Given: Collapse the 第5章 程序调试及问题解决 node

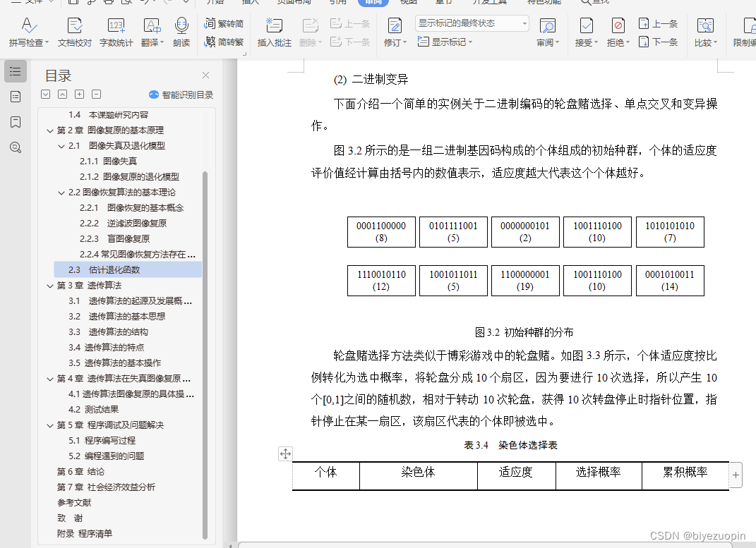Looking at the screenshot, I should pyautogui.click(x=49, y=425).
